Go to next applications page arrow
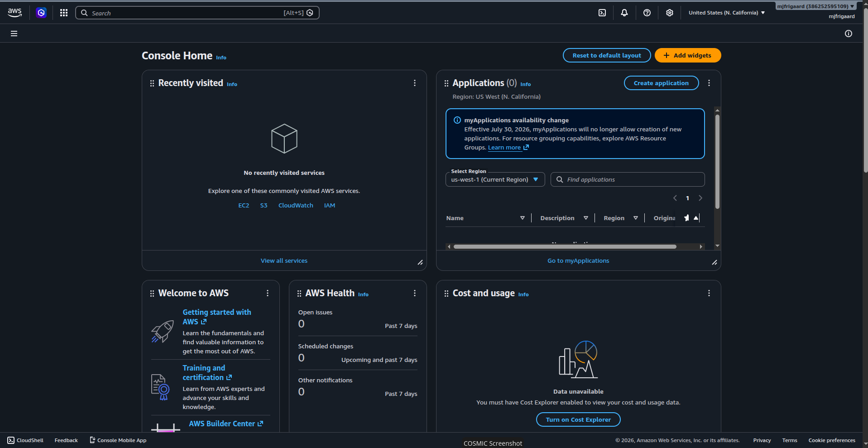 click(700, 198)
